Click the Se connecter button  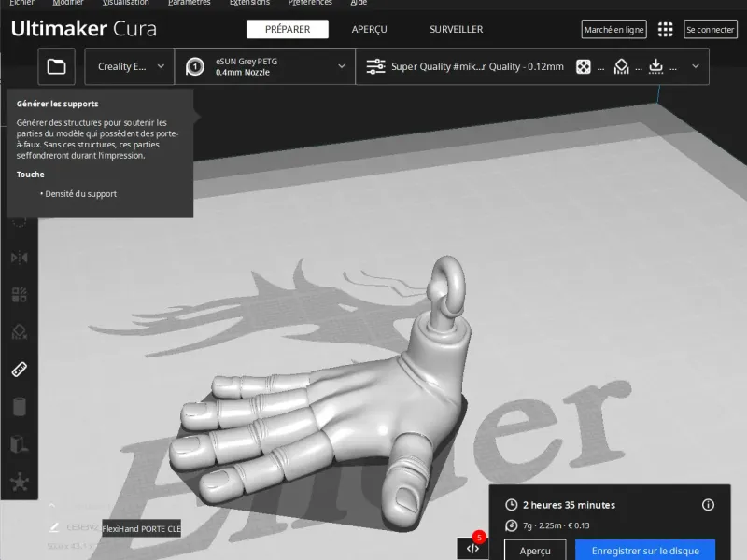click(710, 30)
